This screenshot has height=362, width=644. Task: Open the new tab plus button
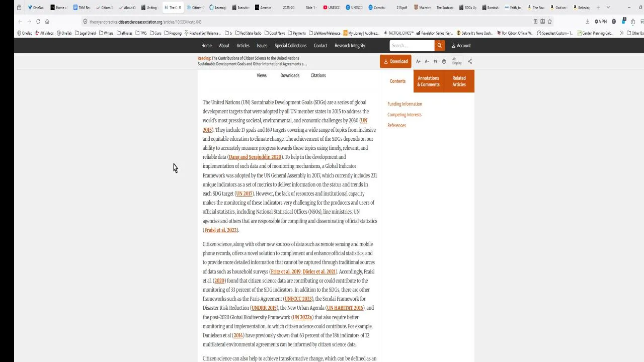pyautogui.click(x=598, y=8)
